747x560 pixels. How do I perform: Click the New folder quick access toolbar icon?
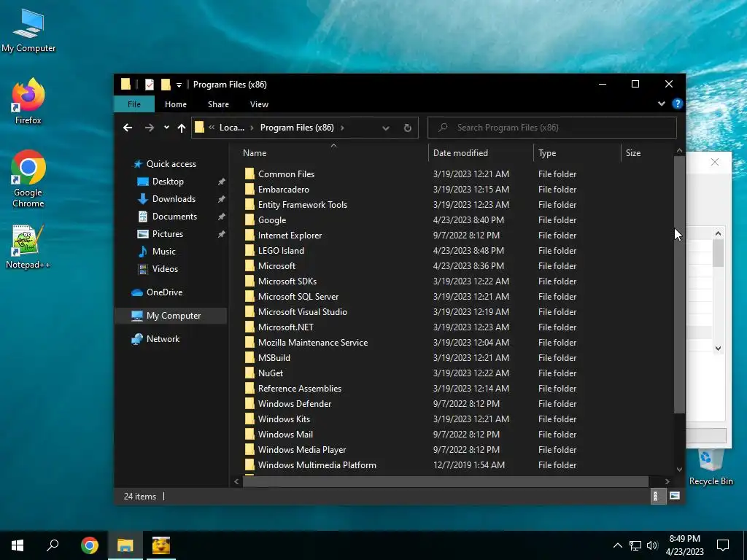click(x=166, y=85)
